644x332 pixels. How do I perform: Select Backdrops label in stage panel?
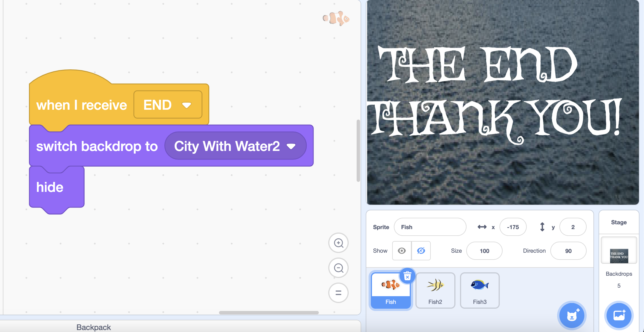coord(618,274)
